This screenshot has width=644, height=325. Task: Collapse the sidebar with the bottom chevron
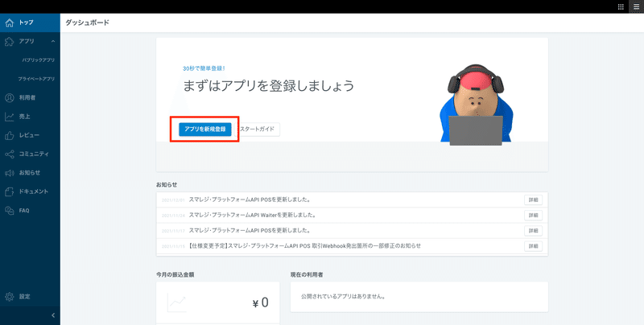[x=53, y=315]
